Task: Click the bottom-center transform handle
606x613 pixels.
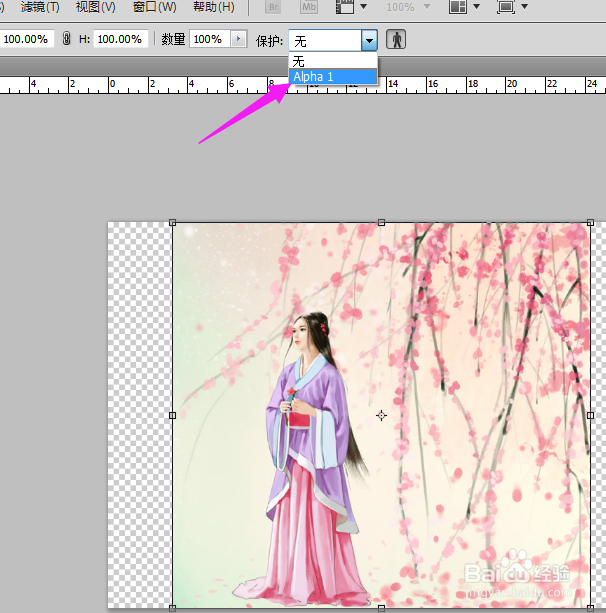Action: tap(382, 608)
